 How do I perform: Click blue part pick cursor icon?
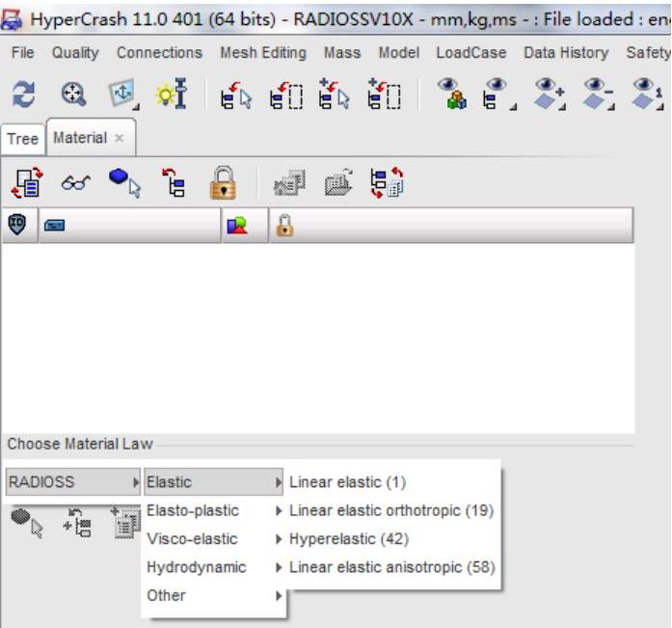coord(124,183)
